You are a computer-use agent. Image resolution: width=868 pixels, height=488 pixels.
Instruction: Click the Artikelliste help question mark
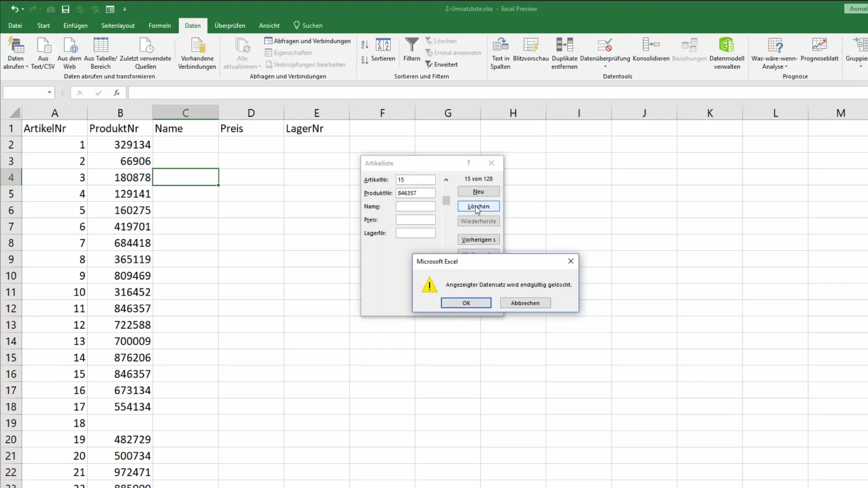[468, 163]
